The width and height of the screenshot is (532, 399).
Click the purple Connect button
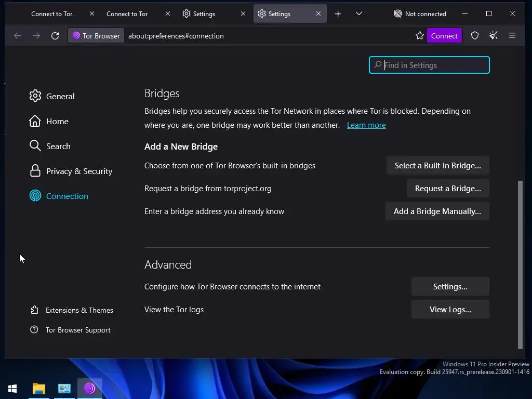[444, 36]
